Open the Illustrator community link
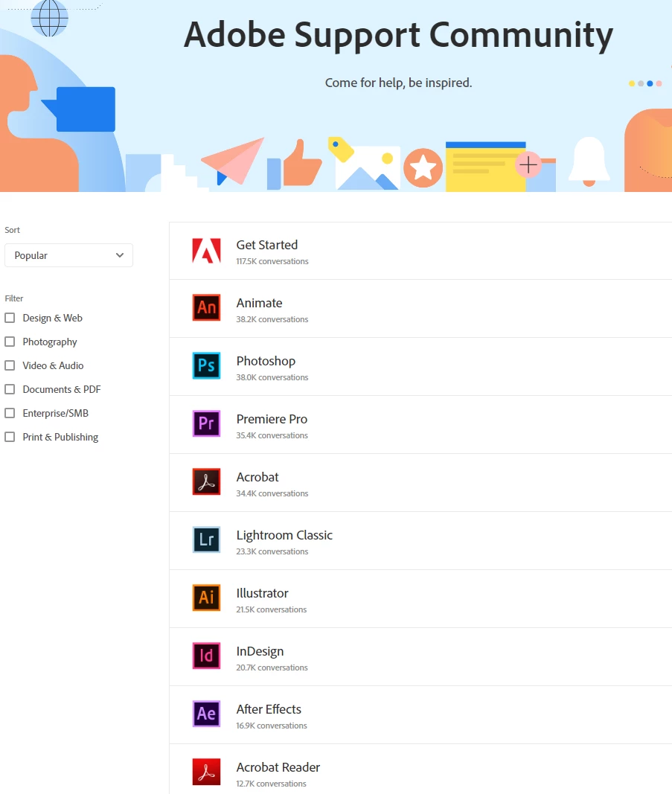This screenshot has width=672, height=794. [x=262, y=593]
